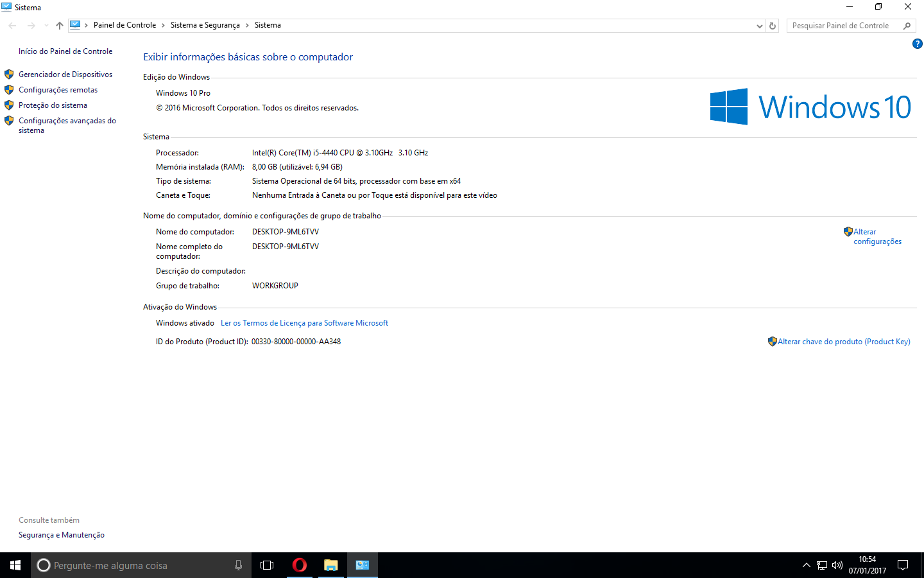924x578 pixels.
Task: Open Proteção do sistema link
Action: coord(53,105)
